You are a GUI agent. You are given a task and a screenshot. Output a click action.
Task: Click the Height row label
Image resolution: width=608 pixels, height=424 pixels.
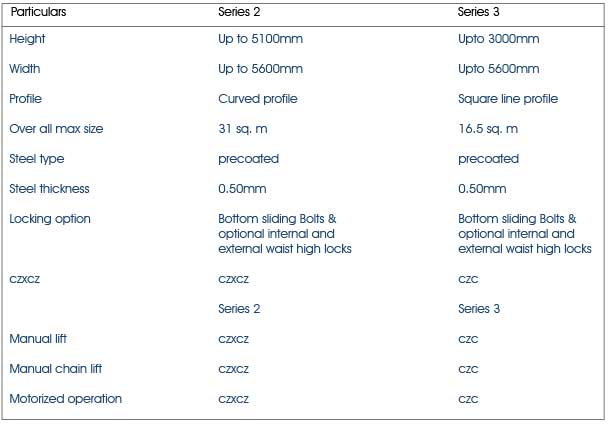(27, 39)
